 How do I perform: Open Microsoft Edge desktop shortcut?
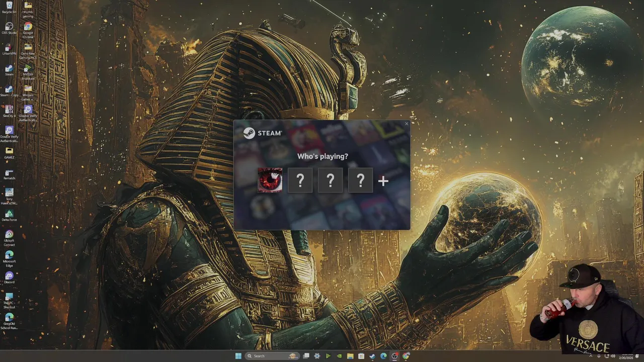9,259
